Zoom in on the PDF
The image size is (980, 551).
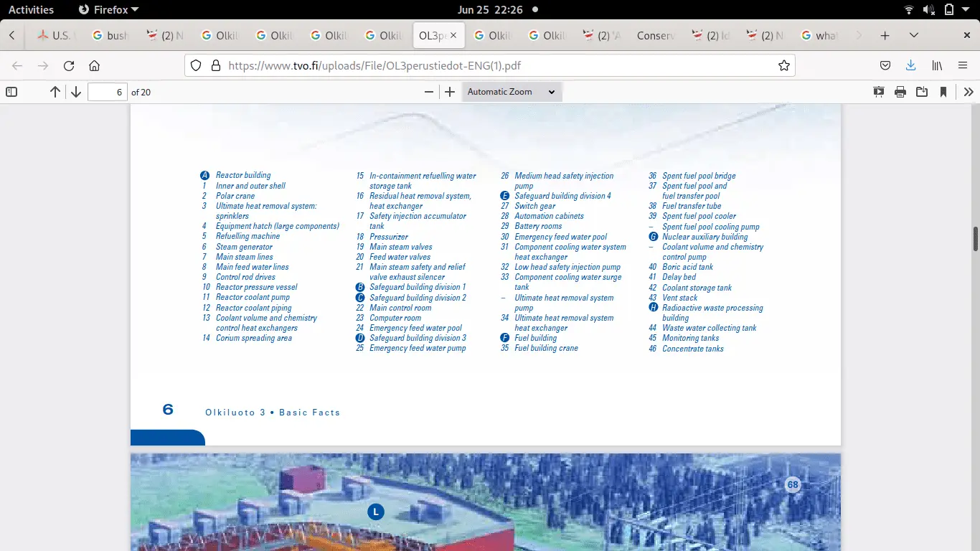(x=450, y=92)
